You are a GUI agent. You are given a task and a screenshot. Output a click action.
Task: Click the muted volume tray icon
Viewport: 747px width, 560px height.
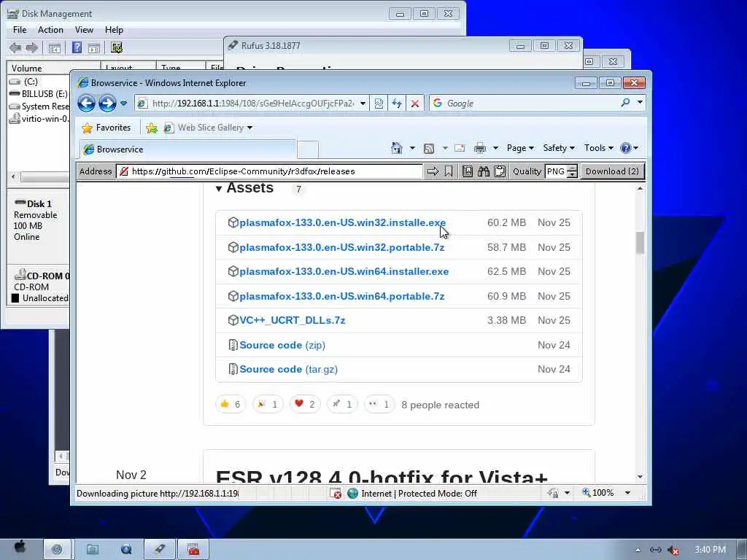point(673,550)
